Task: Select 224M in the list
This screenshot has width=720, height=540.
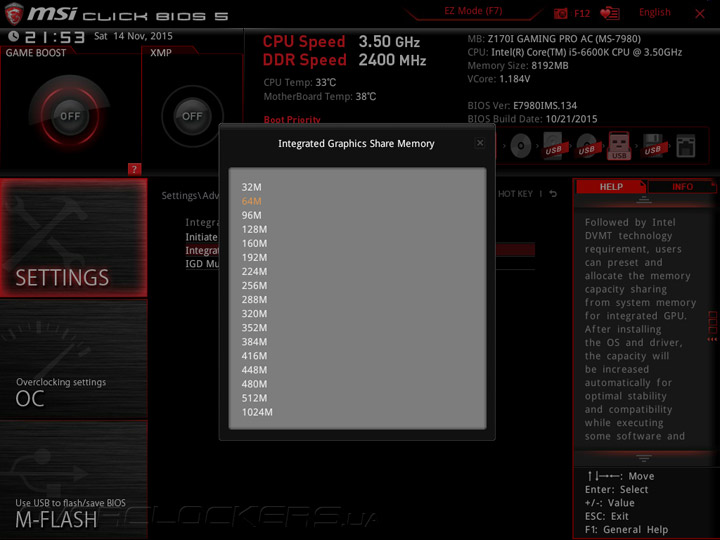Action: pos(254,271)
